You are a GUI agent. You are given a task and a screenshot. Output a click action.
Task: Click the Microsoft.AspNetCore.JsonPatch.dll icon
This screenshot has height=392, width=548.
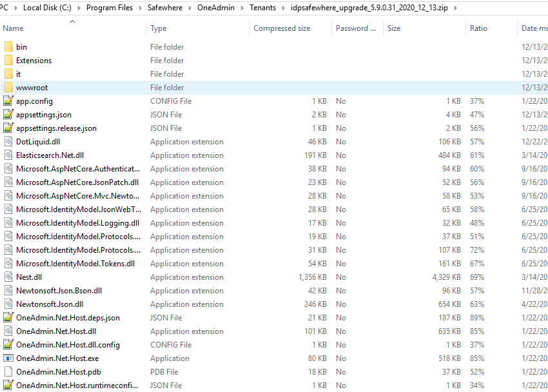[x=8, y=182]
